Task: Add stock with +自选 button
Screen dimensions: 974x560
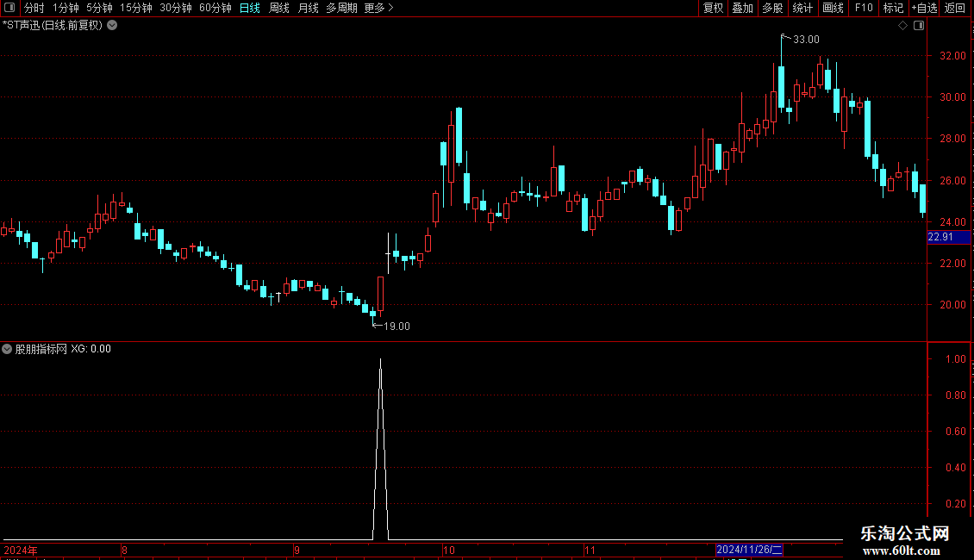Action: pyautogui.click(x=924, y=8)
